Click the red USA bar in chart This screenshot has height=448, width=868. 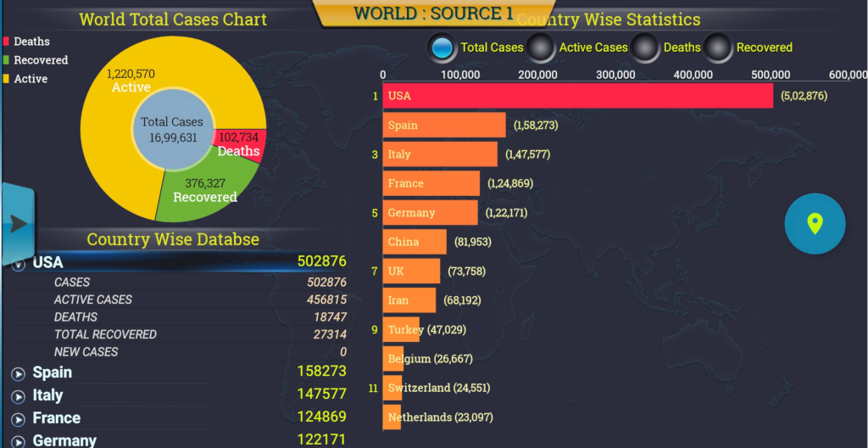pyautogui.click(x=577, y=96)
